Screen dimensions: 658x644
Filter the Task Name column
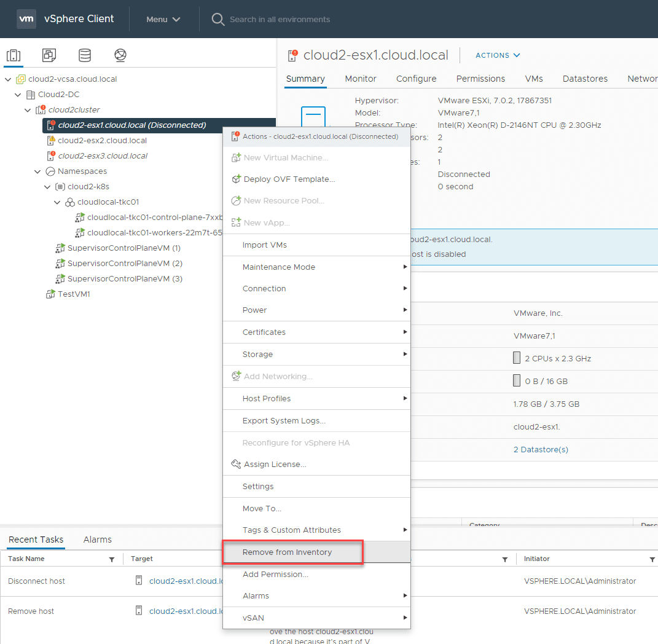coord(112,559)
